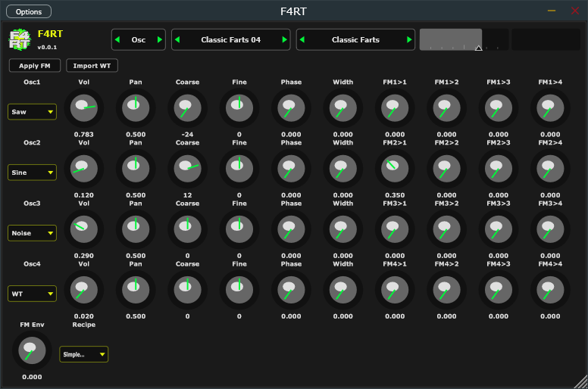Open the Options menu
The width and height of the screenshot is (588, 389).
click(29, 11)
